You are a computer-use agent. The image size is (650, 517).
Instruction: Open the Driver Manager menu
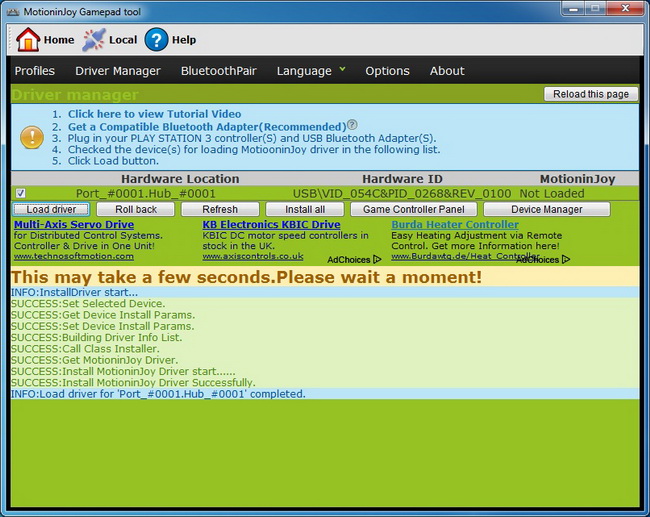(x=118, y=71)
